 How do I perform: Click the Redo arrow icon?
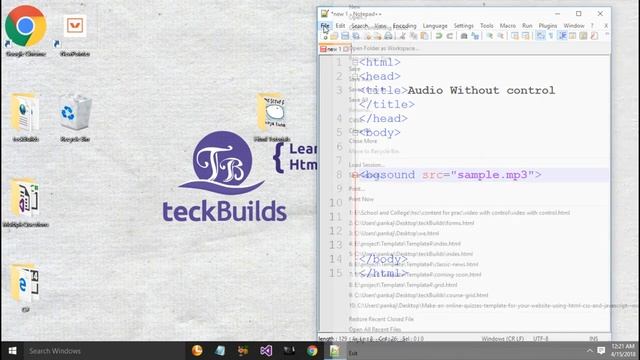[450, 36]
